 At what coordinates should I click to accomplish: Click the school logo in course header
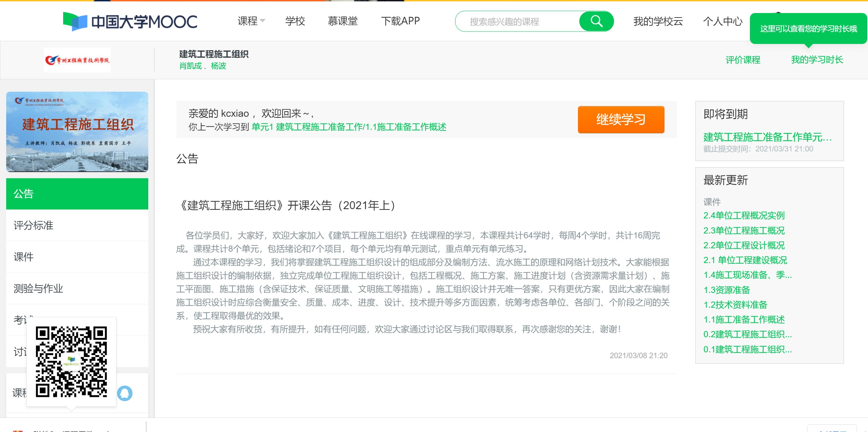[77, 60]
